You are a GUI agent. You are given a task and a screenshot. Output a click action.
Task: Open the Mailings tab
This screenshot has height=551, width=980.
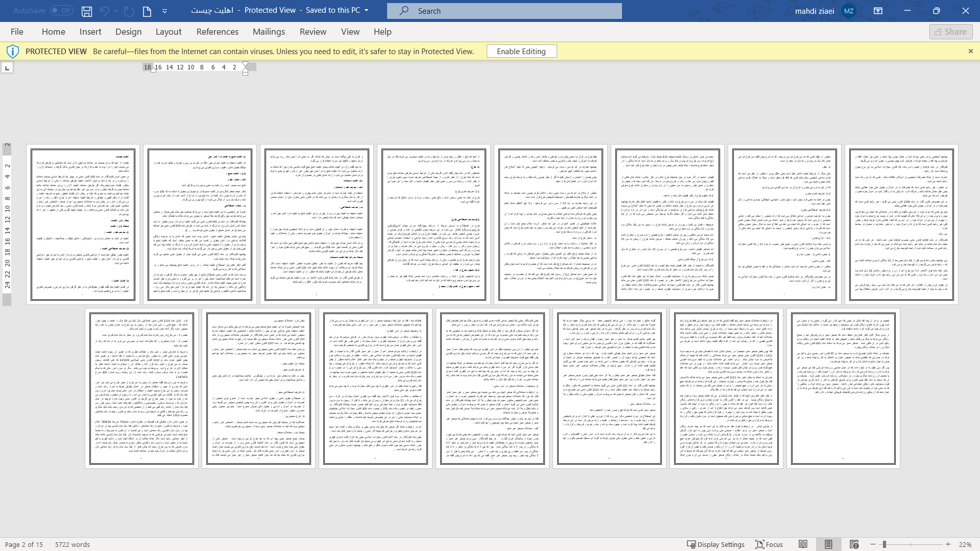(269, 32)
